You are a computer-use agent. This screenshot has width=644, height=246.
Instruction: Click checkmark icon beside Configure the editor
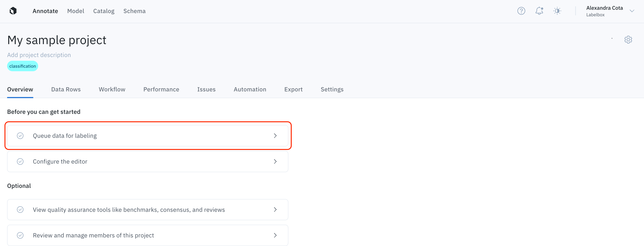pyautogui.click(x=20, y=161)
